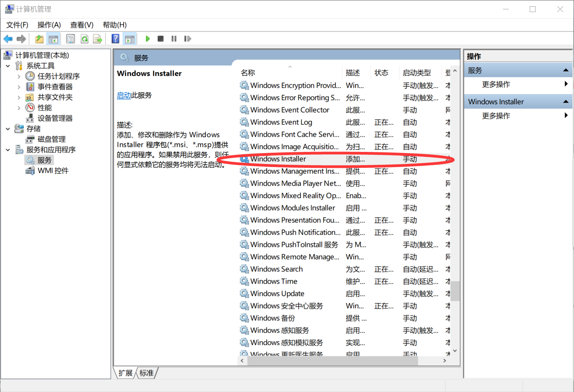Expand the 任务计划程序 node arrow
The image size is (574, 392).
tap(19, 76)
